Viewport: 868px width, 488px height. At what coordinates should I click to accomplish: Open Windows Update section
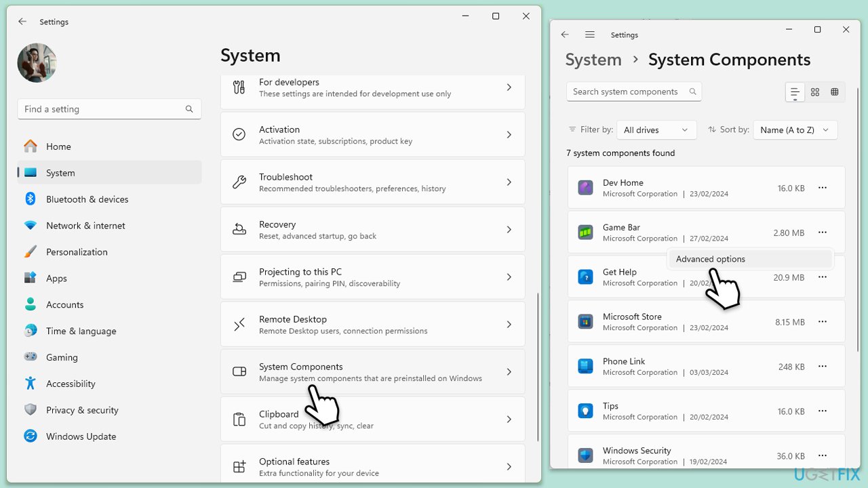click(x=109, y=436)
